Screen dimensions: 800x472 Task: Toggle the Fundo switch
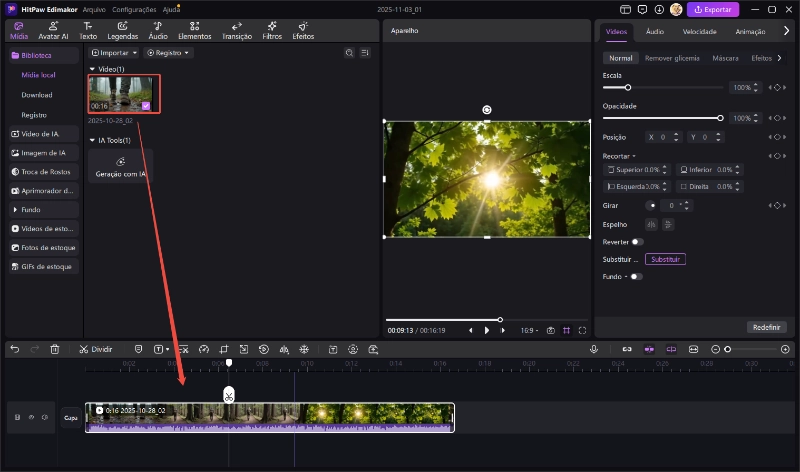click(636, 277)
